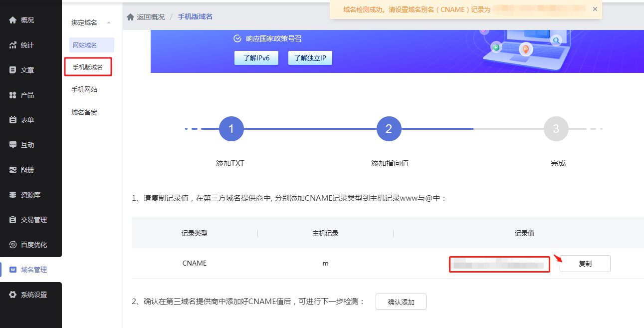Click the database icon beside 资源库
This screenshot has height=328, width=644.
pos(13,195)
